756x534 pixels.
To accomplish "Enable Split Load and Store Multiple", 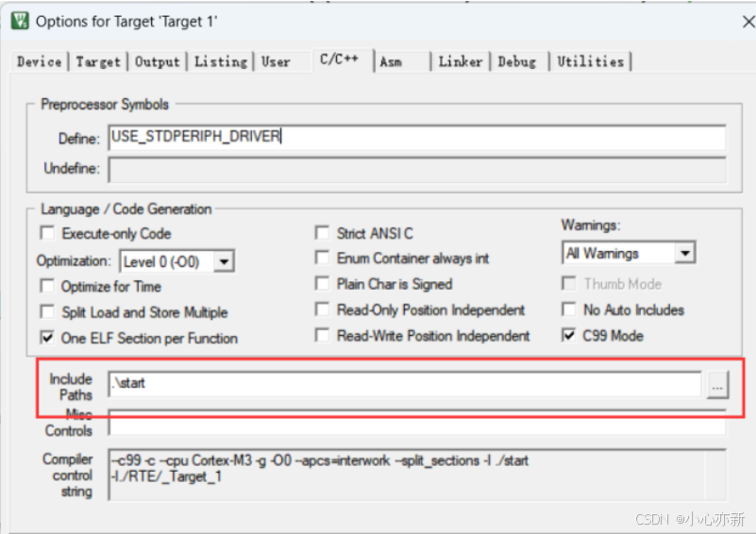I will pyautogui.click(x=47, y=312).
